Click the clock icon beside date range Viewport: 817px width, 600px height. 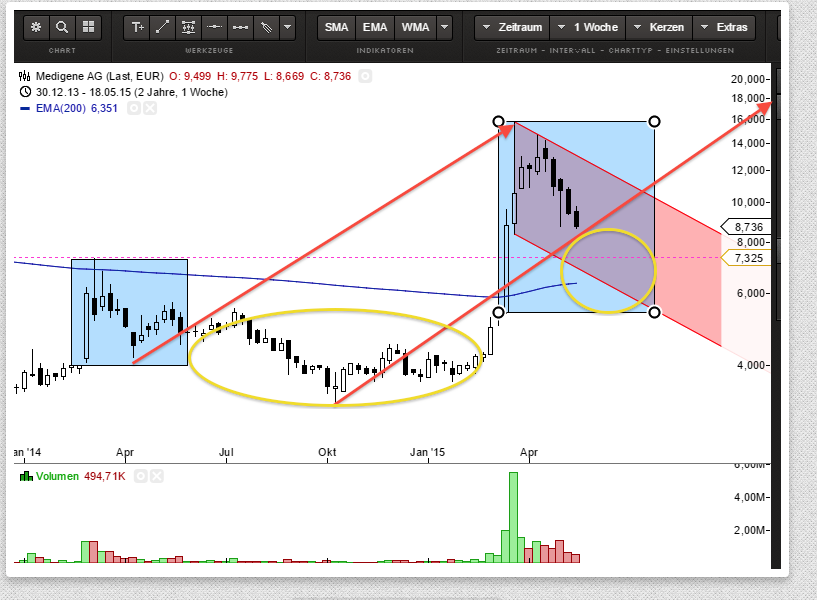click(25, 92)
